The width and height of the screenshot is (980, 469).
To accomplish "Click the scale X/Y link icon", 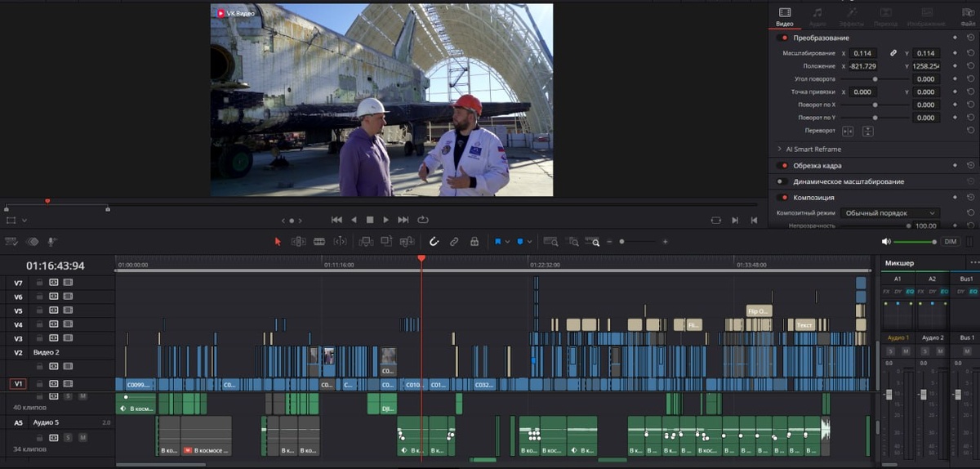I will point(893,53).
